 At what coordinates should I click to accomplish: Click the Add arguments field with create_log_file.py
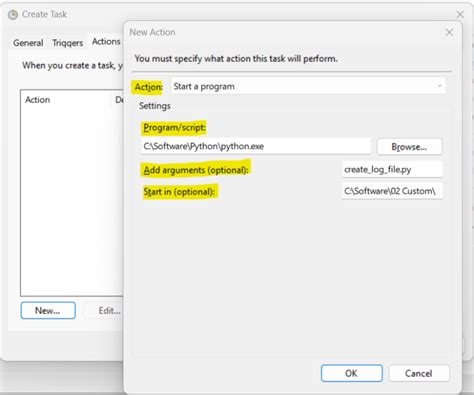tap(392, 170)
